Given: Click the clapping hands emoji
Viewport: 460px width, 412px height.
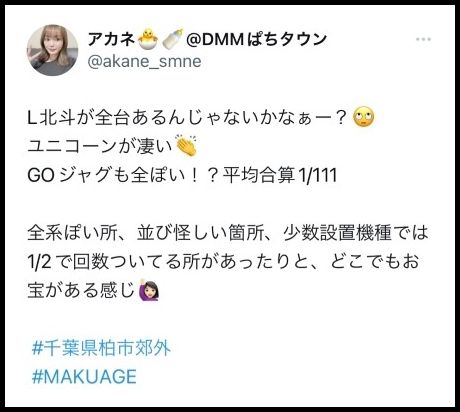Looking at the screenshot, I should point(187,146).
